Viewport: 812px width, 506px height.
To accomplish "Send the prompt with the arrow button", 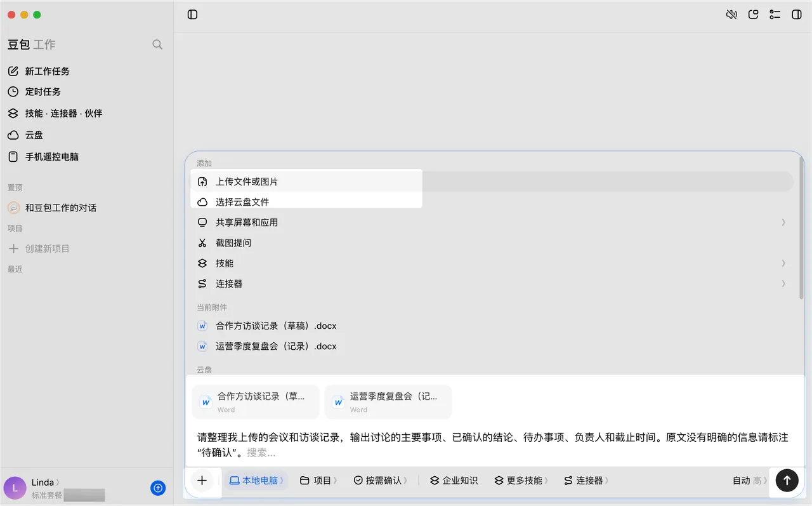I will [x=787, y=481].
